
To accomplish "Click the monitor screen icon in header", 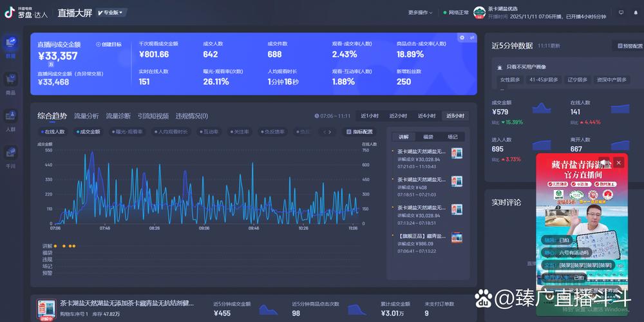I will 621,13.
